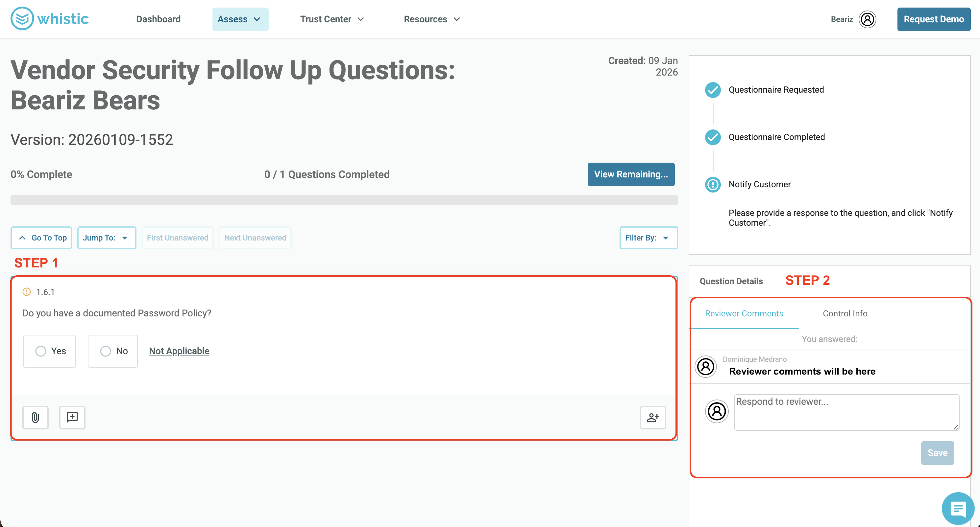Click the 'Reviewer comments will be here' comment
The image size is (980, 527).
(802, 371)
